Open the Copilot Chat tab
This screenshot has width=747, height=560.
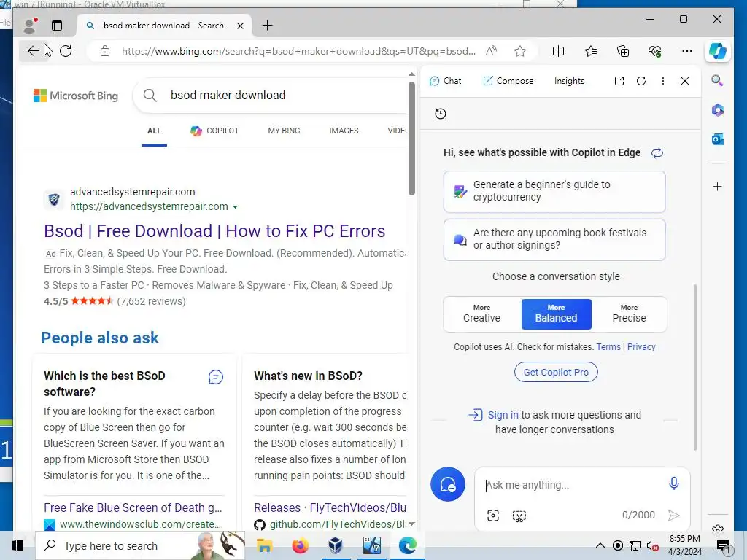click(x=446, y=81)
